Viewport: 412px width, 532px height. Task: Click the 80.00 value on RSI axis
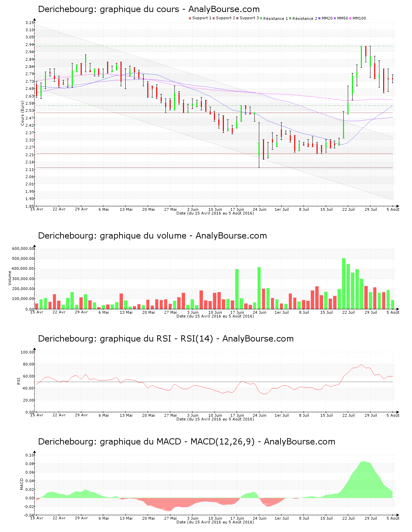click(x=28, y=364)
